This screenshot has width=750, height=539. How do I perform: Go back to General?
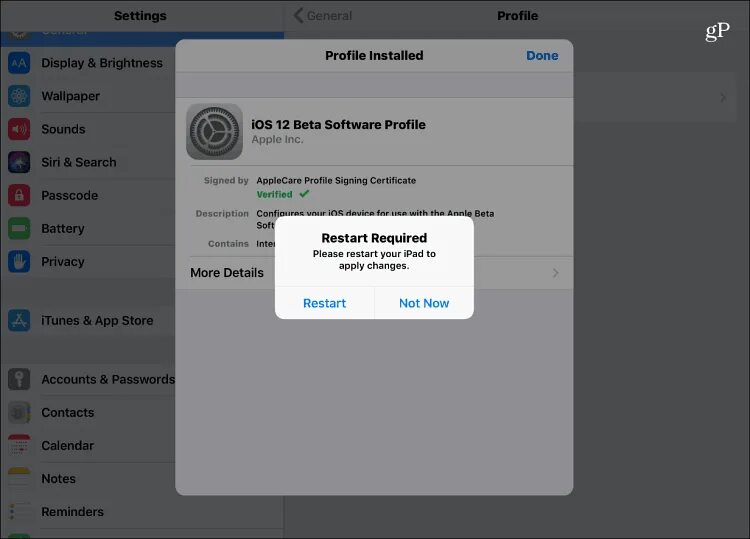323,16
